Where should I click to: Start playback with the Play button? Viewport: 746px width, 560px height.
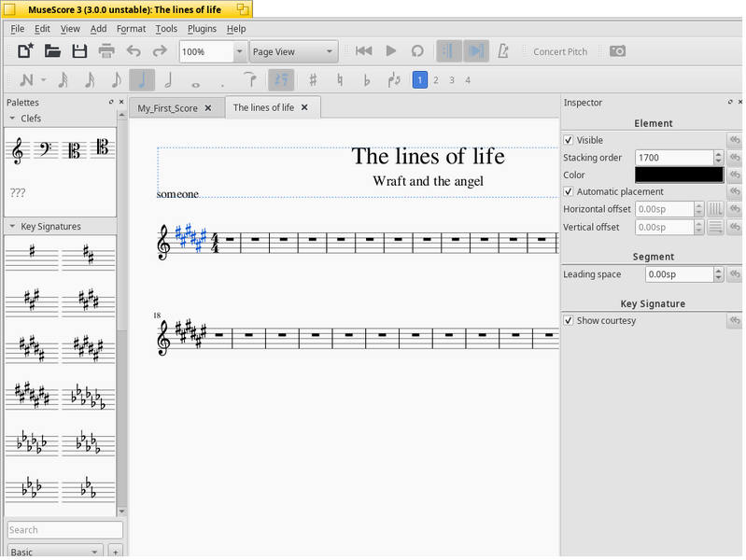[x=391, y=51]
